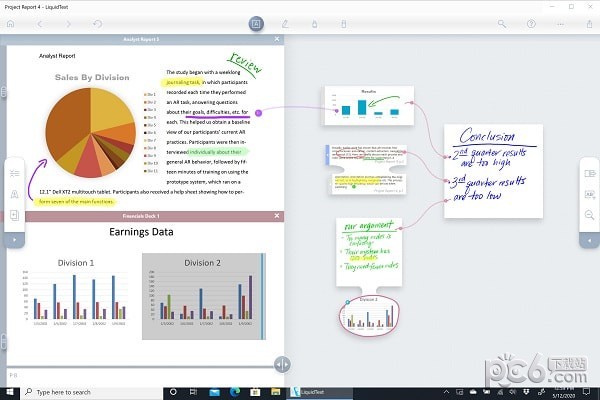The width and height of the screenshot is (600, 400).
Task: Show hidden system tray icons chevron
Action: coord(446,392)
